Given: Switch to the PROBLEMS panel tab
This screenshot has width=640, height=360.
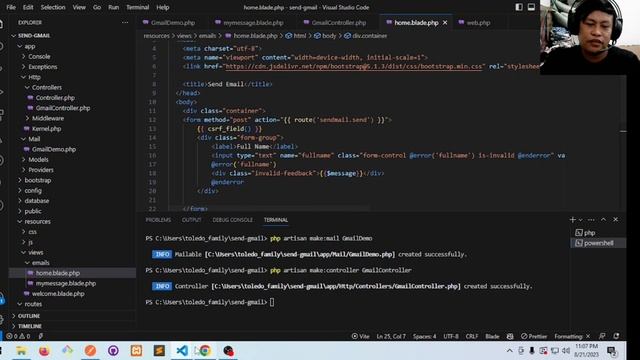Looking at the screenshot, I should (x=158, y=220).
